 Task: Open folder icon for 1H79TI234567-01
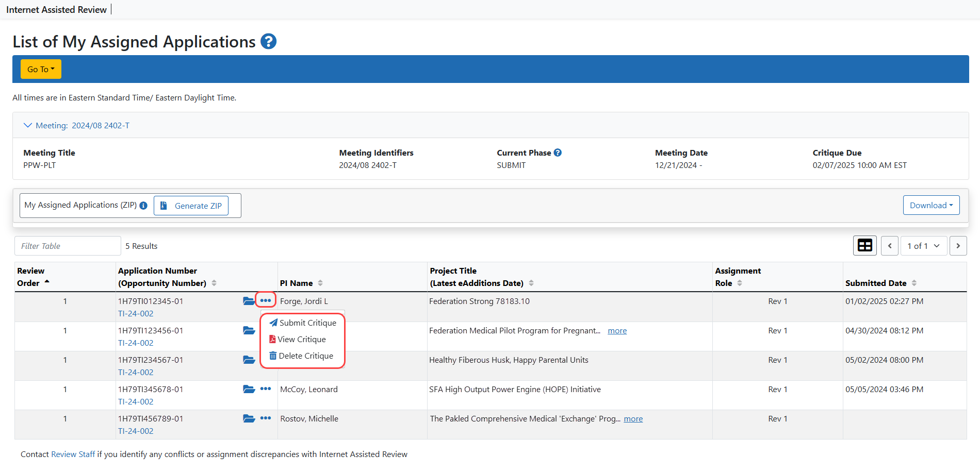pyautogui.click(x=249, y=360)
